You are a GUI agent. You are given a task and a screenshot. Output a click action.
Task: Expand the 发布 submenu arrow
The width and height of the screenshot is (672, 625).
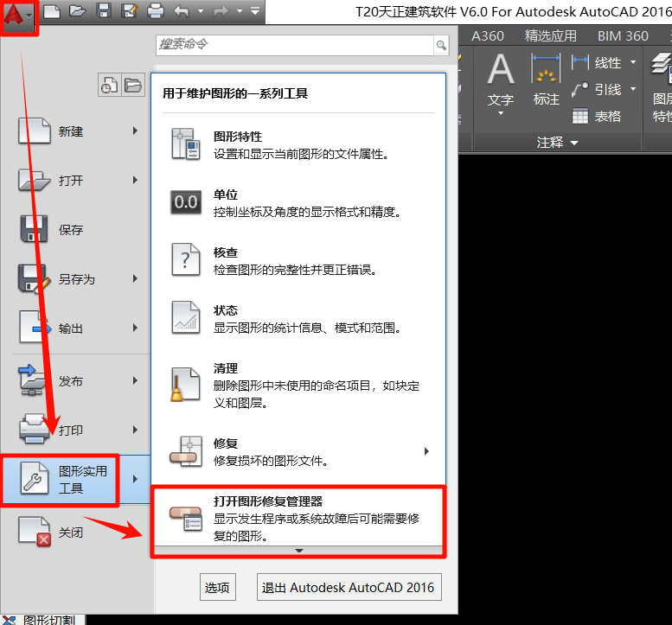pos(135,380)
